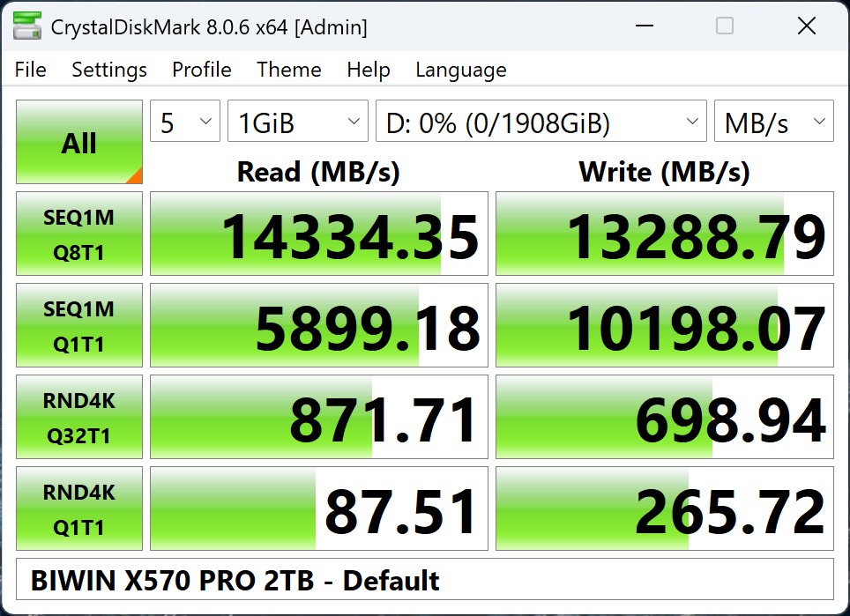
Task: Click the SEQ1M Q1T1 read value 5899.18
Action: click(319, 325)
